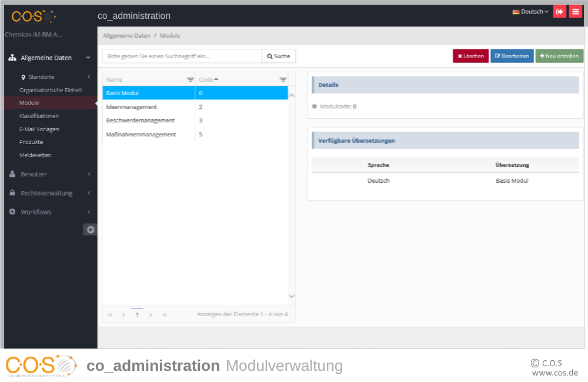The height and width of the screenshot is (382, 588).
Task: Select the Ideenmanagement row
Action: pos(132,107)
